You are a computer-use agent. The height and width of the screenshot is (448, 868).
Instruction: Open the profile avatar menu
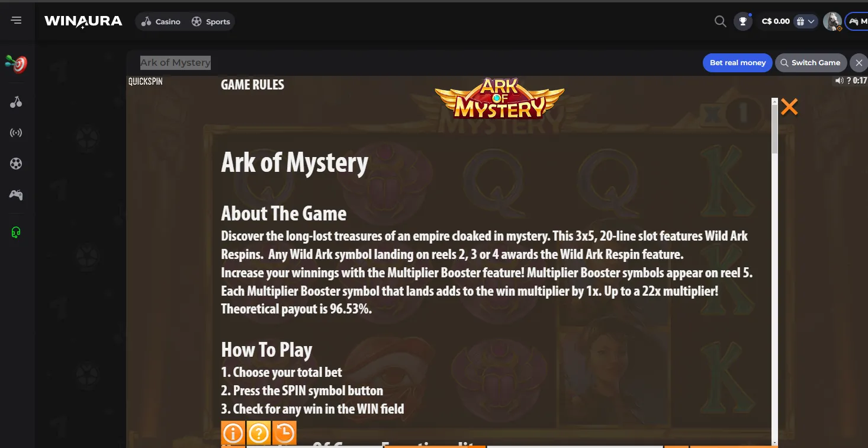pos(832,21)
